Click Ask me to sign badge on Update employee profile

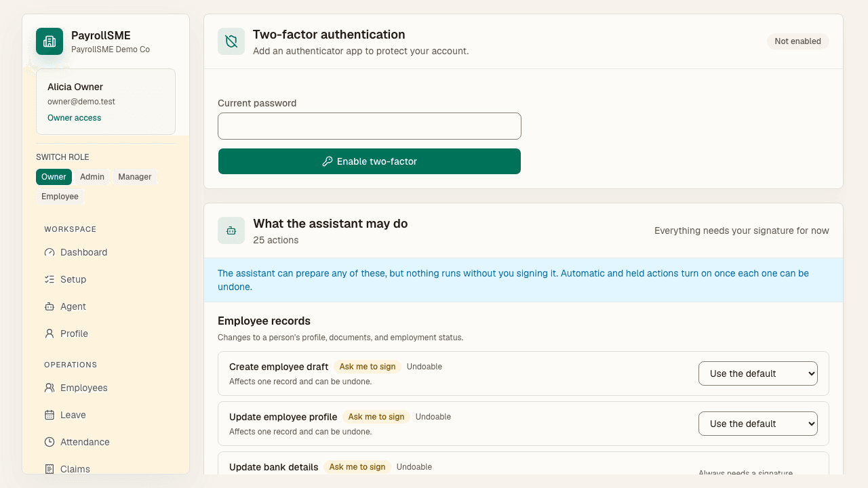click(376, 417)
